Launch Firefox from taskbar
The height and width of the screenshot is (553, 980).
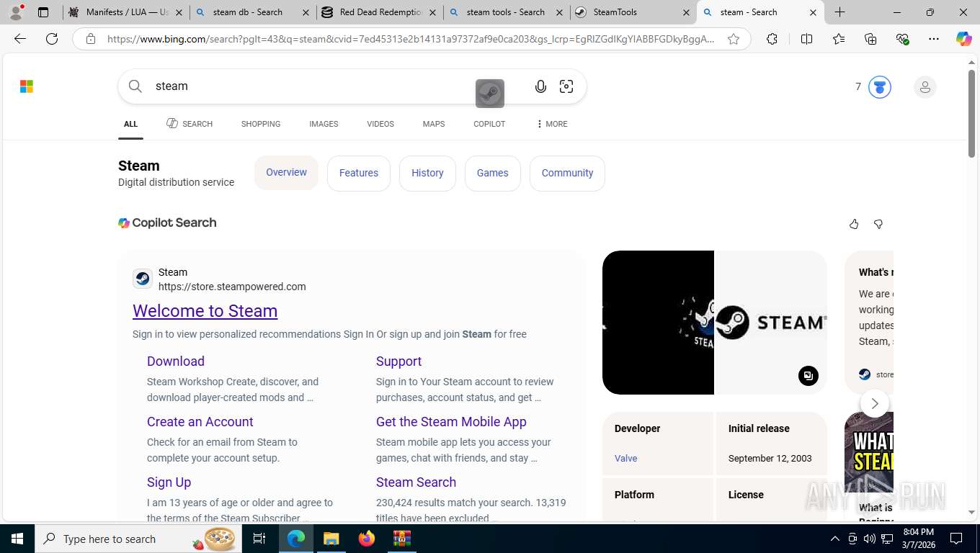(x=367, y=539)
